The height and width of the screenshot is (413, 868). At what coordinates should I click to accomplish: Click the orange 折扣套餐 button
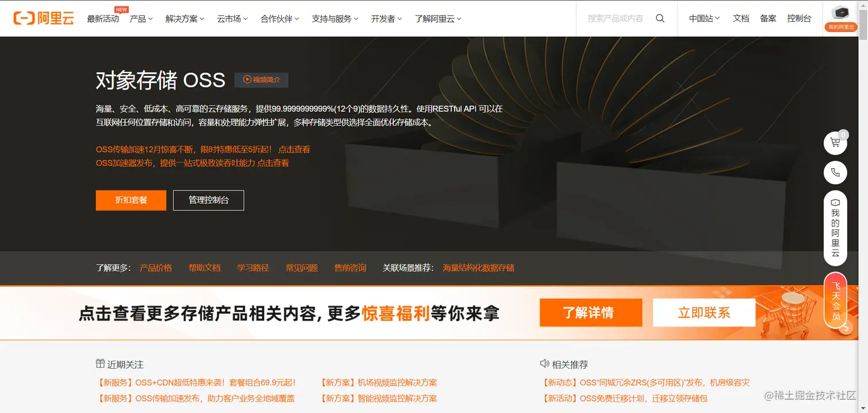tap(131, 200)
